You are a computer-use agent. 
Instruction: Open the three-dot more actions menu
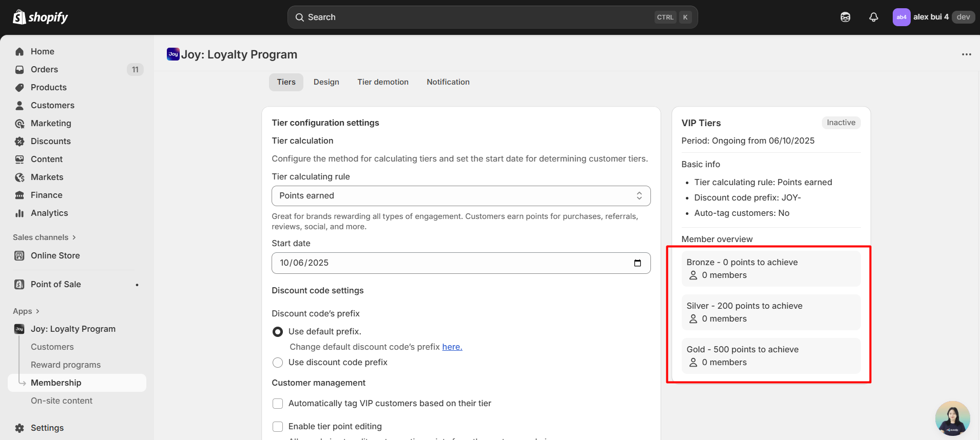pyautogui.click(x=966, y=54)
